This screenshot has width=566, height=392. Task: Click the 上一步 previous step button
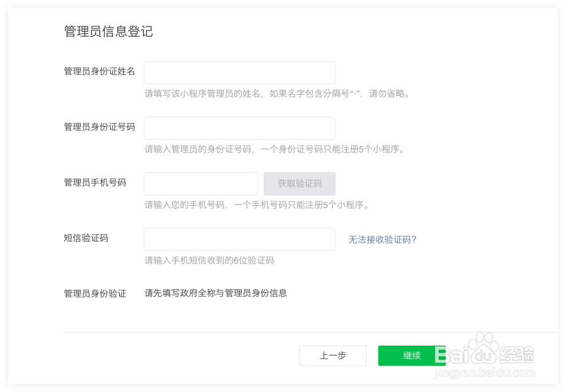coord(333,355)
